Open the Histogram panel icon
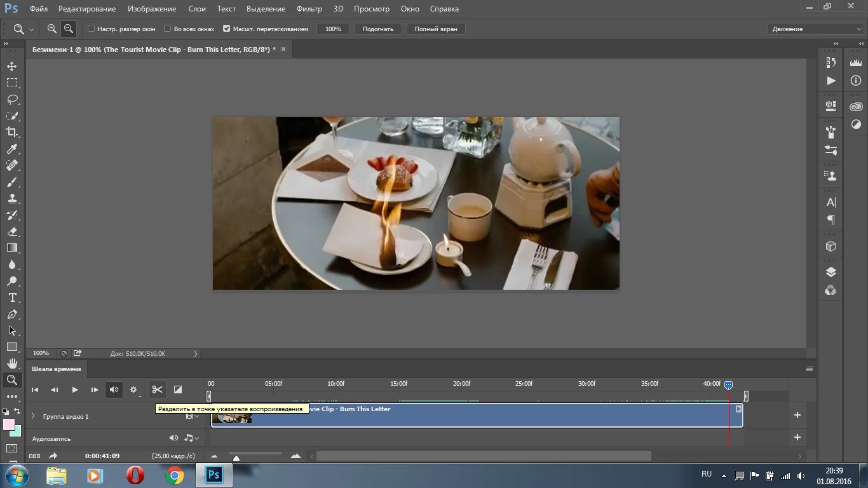 pos(856,62)
